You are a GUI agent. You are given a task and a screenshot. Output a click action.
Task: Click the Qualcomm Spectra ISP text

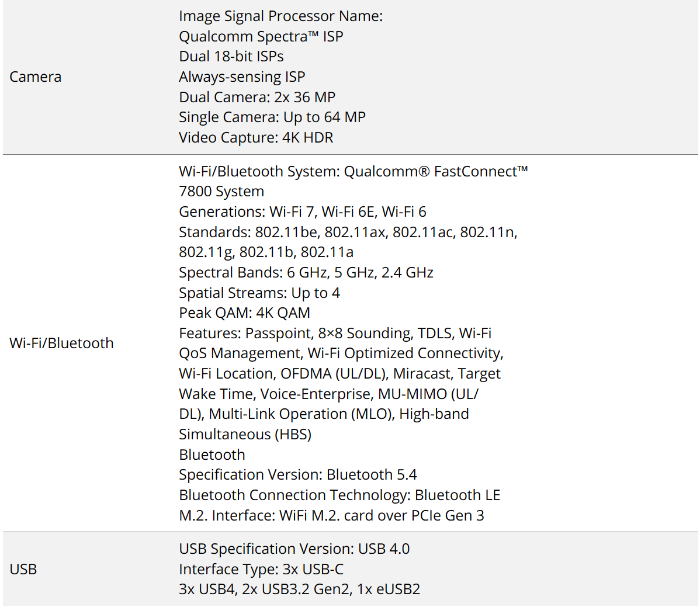(x=261, y=36)
